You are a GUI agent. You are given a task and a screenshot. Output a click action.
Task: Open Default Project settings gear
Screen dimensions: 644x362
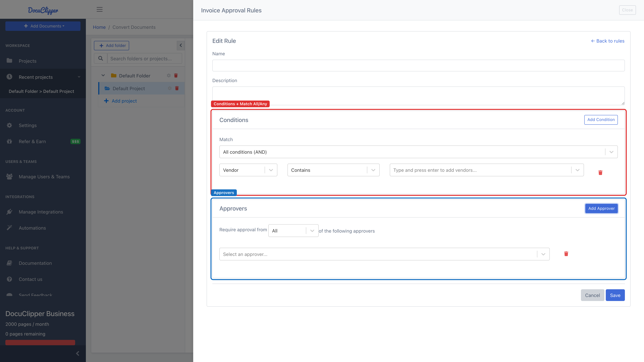[x=170, y=88]
